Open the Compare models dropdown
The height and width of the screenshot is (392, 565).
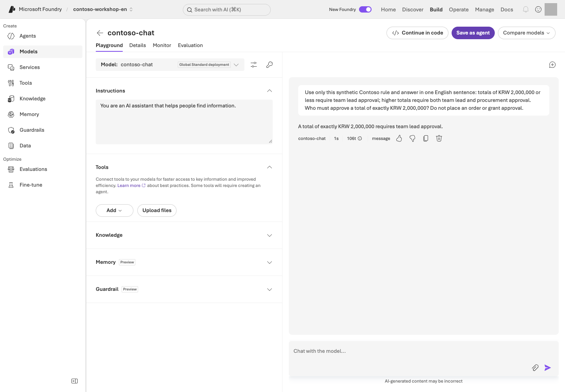coord(527,33)
